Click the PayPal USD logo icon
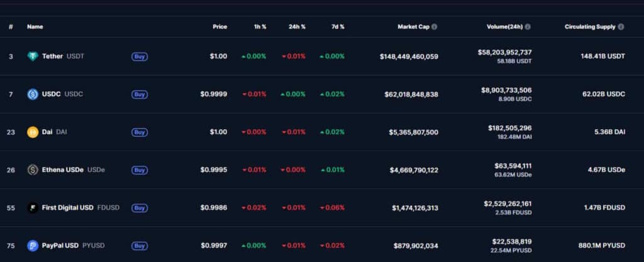The image size is (644, 262). coord(33,246)
